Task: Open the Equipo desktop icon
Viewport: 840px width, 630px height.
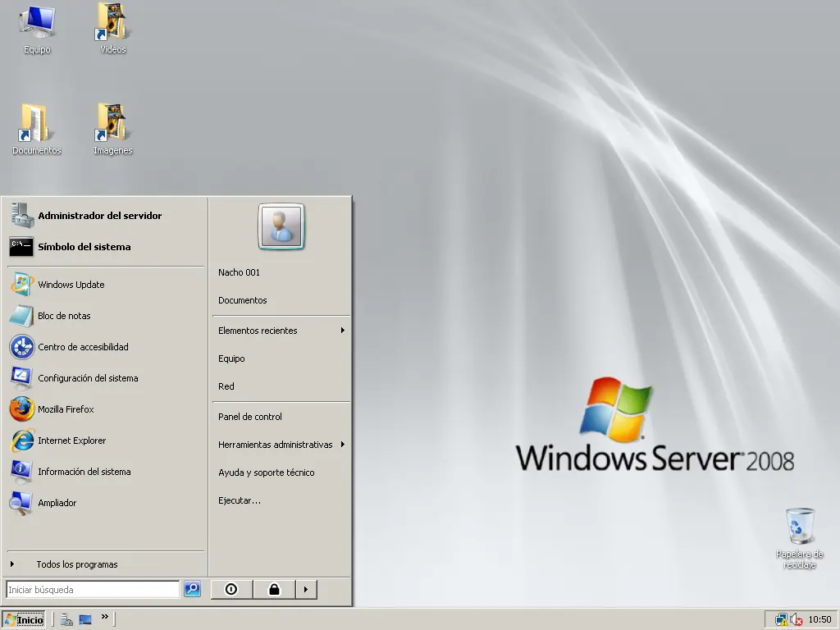Action: coord(37,29)
